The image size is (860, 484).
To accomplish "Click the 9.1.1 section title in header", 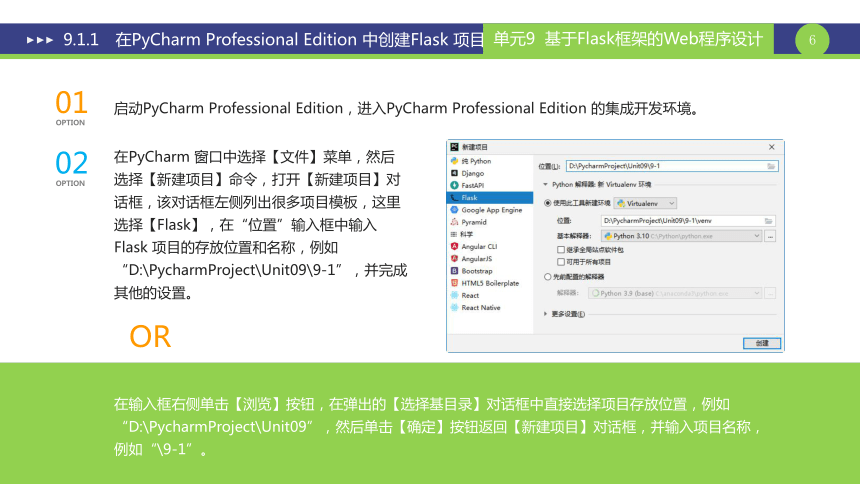I will (x=272, y=40).
